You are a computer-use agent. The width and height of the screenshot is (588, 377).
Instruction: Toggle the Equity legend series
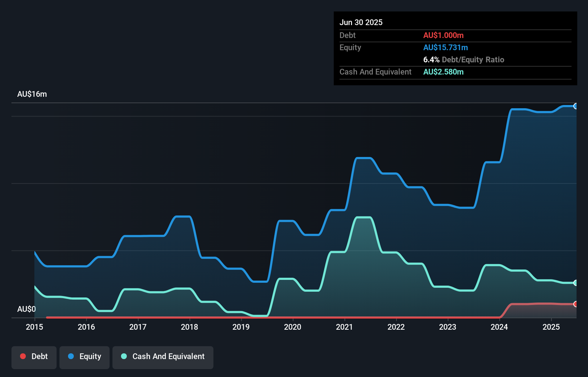click(x=85, y=357)
